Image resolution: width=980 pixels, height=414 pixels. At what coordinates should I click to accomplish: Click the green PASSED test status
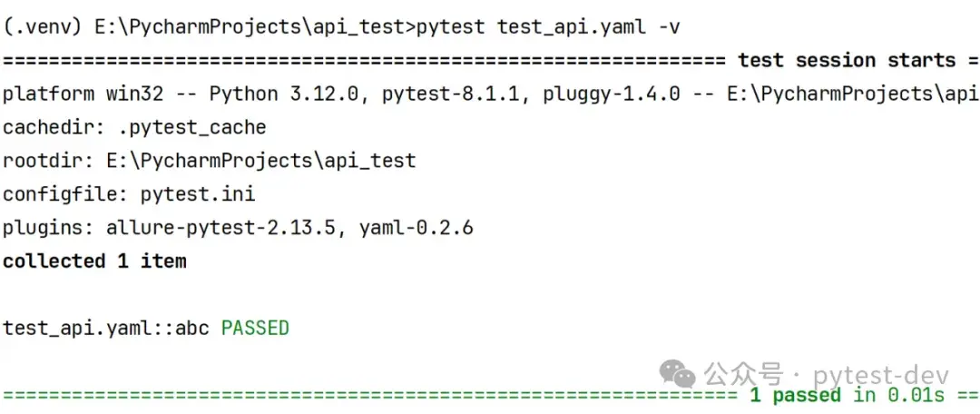point(255,328)
